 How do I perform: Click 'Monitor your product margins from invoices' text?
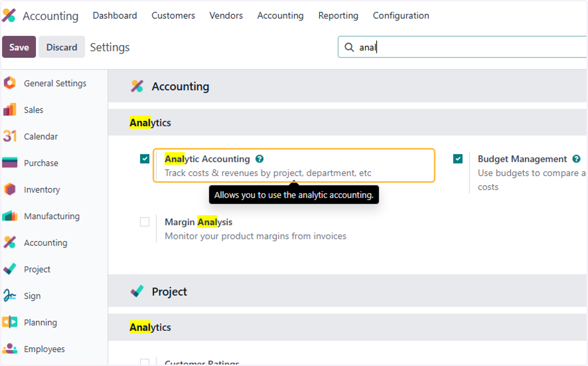[x=255, y=236]
